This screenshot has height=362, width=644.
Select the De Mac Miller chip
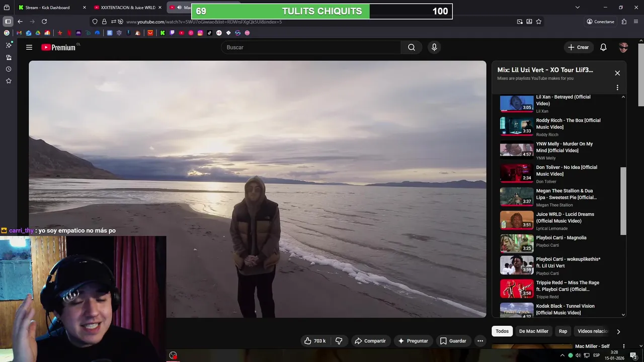click(x=534, y=331)
